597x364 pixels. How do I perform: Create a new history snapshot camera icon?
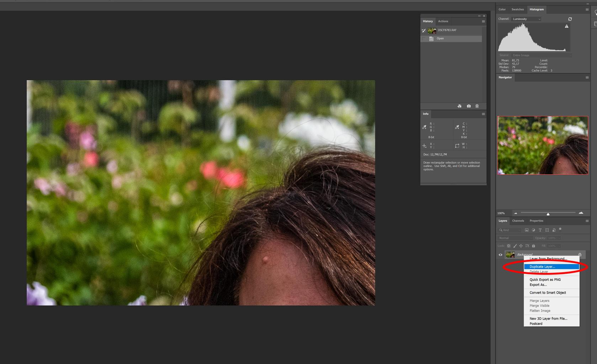pyautogui.click(x=469, y=106)
